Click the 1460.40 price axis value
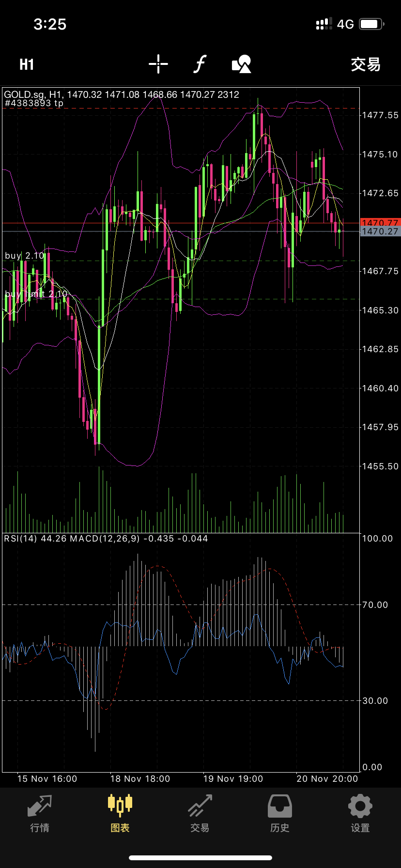Screen dimensions: 401x868 [x=381, y=388]
